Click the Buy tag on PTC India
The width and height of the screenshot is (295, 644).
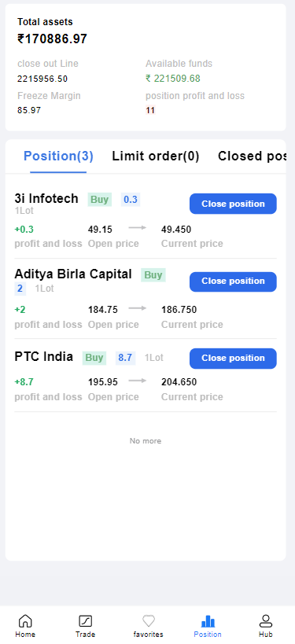tap(94, 358)
